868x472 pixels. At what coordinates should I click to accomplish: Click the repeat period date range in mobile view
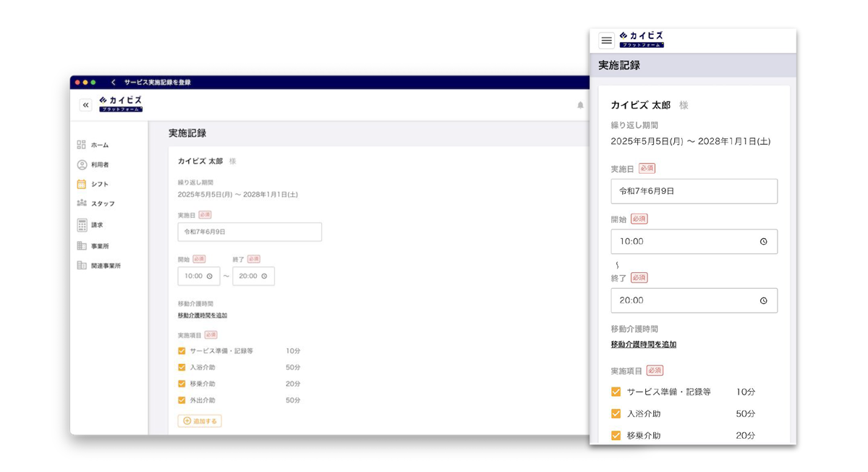pos(691,141)
